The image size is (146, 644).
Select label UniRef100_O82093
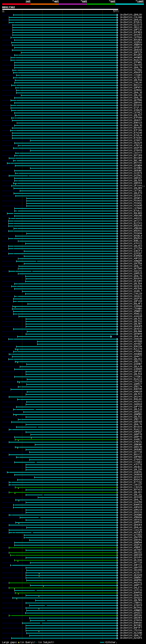coord(131,65)
